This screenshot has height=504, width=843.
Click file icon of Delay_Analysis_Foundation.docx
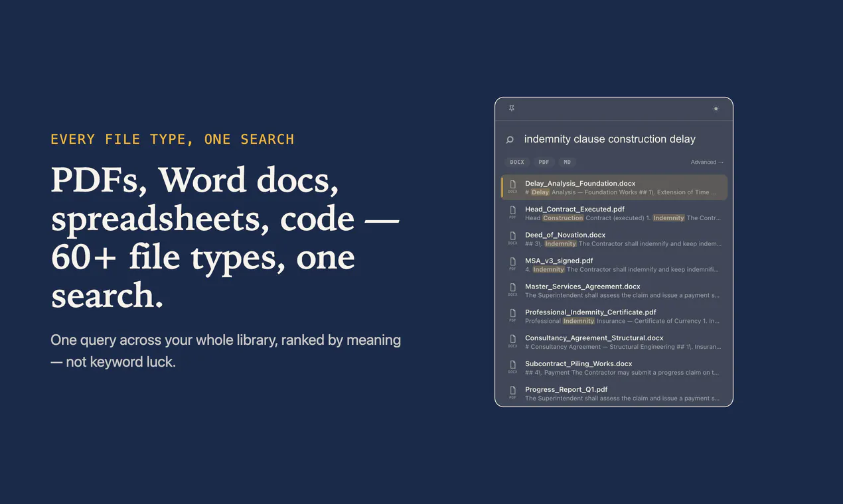pos(512,184)
